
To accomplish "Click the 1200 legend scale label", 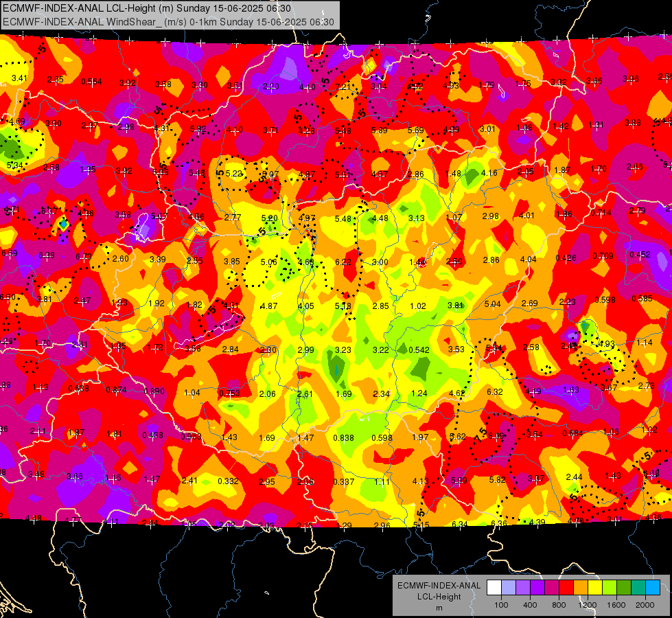I will [x=588, y=605].
